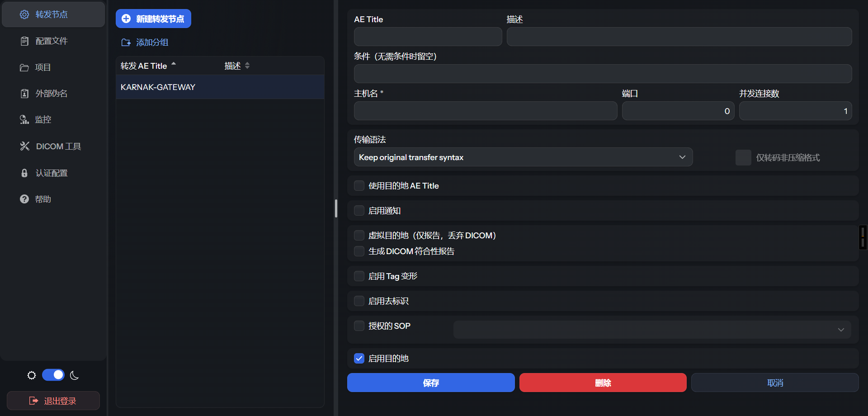Sort by 转发 AE Title column
Image resolution: width=868 pixels, height=416 pixels.
coord(148,66)
